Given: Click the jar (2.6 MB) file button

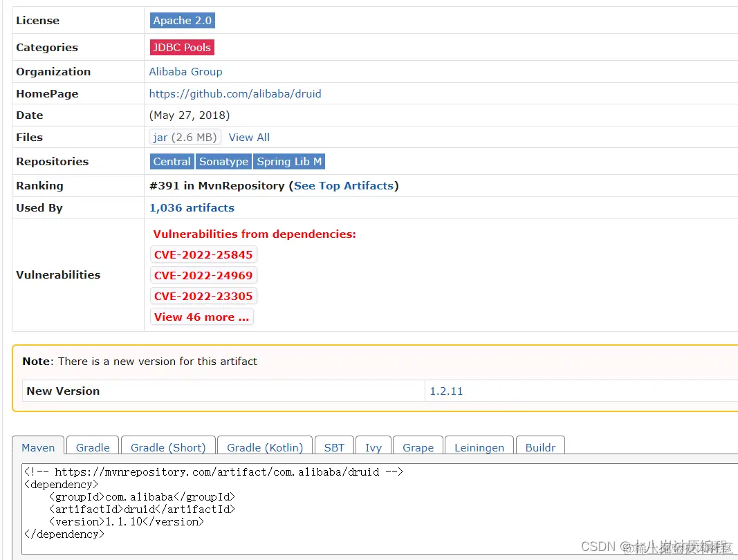Looking at the screenshot, I should (x=185, y=137).
